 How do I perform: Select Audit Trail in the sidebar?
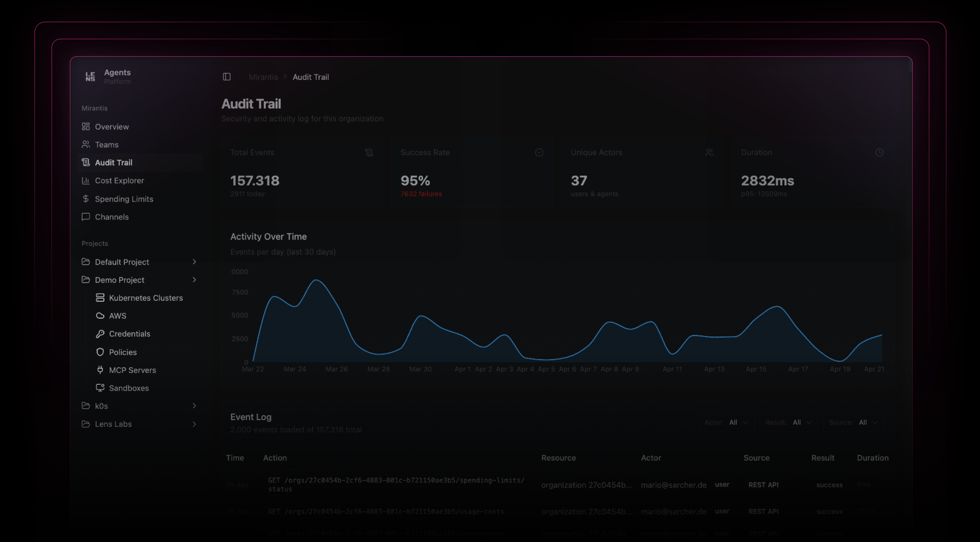pyautogui.click(x=141, y=162)
